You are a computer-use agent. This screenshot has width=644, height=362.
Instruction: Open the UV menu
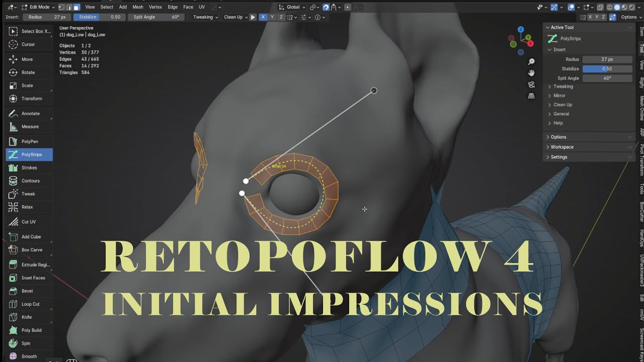tap(202, 7)
